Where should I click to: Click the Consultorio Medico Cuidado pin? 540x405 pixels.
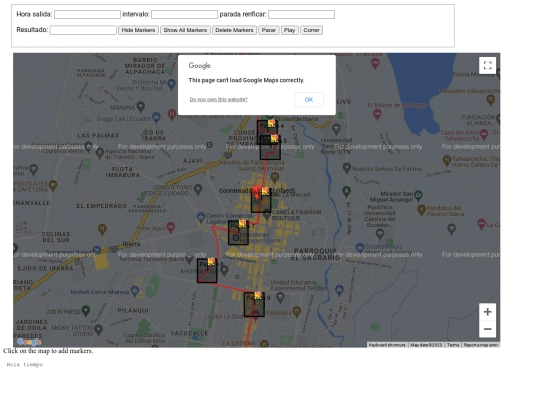[198, 189]
